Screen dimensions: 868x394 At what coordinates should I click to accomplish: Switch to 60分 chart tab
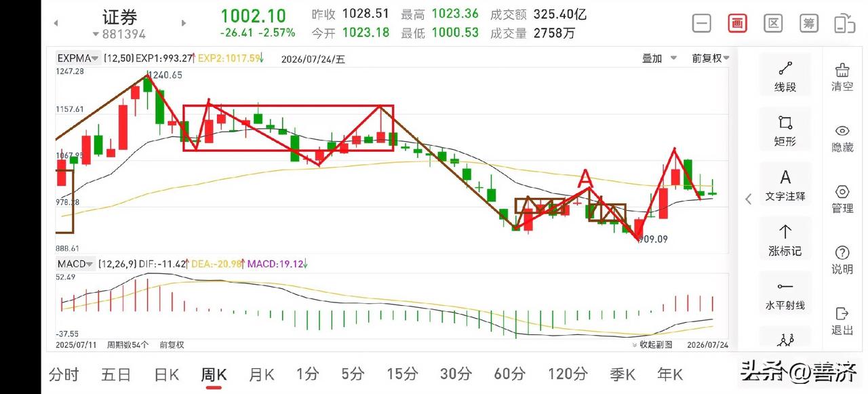[509, 374]
